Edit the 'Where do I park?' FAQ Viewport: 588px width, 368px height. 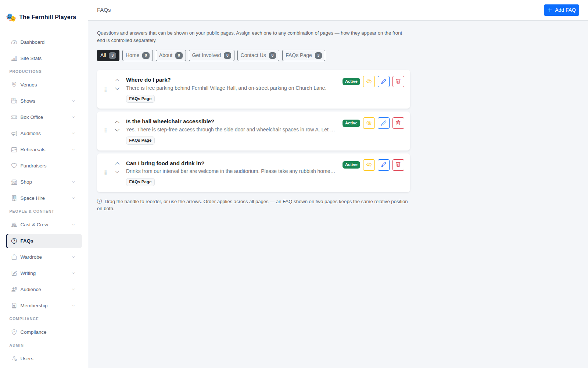click(x=383, y=81)
